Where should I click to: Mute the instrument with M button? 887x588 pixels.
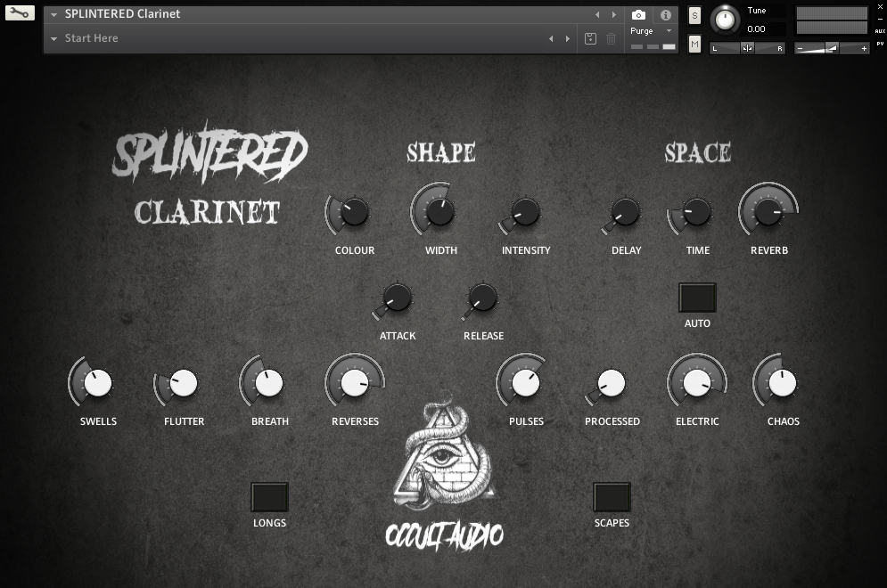[694, 44]
